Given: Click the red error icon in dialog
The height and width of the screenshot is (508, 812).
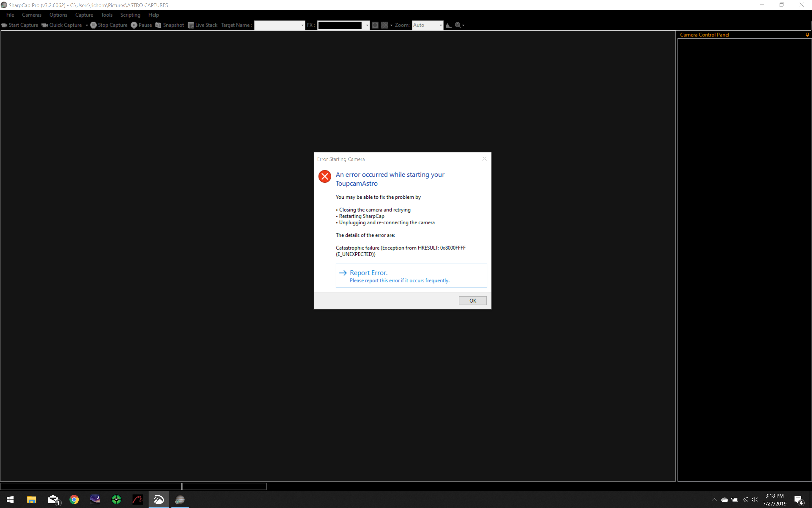Looking at the screenshot, I should point(325,176).
